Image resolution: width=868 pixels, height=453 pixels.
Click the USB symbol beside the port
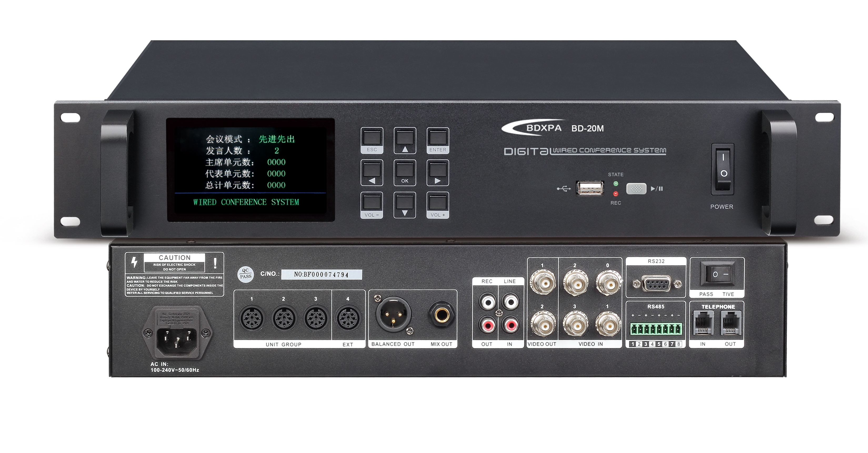(564, 189)
